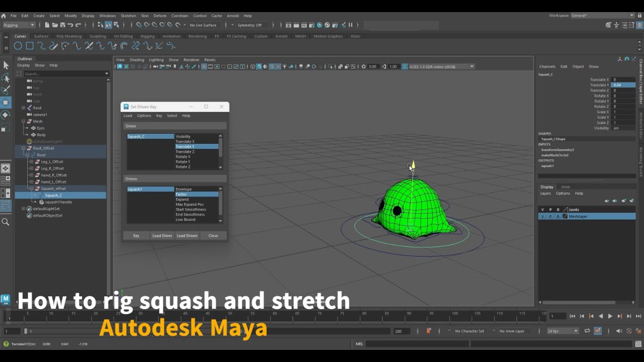Expand defaultLightSet in Outliner
Screen dimensions: 644x362
coord(23,209)
